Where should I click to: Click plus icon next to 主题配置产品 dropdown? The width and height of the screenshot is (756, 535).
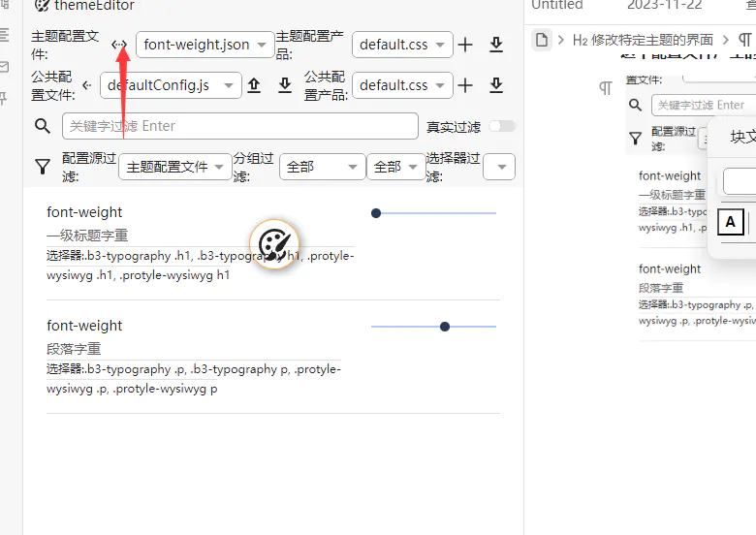point(465,45)
